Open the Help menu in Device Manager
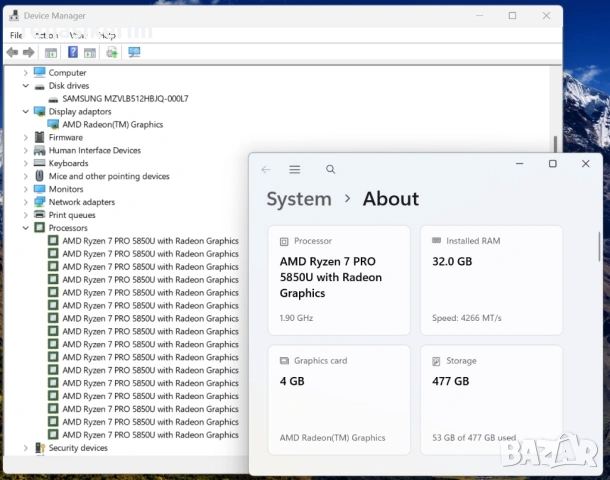This screenshot has height=480, width=610. coord(107,35)
